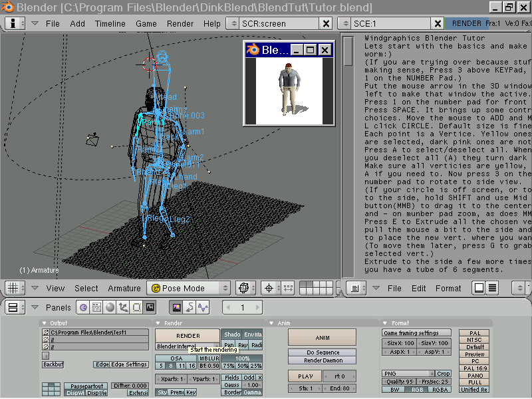Screen dimensions: 532x399
Task: Click the ANIM button
Action: coord(322,336)
